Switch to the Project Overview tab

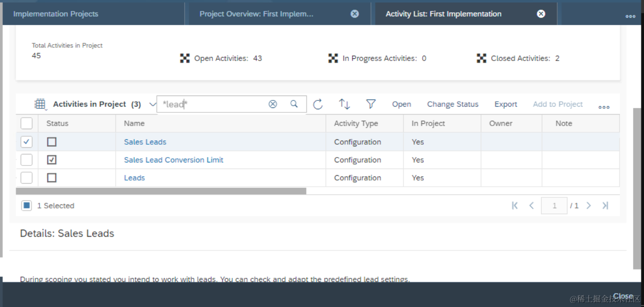256,14
